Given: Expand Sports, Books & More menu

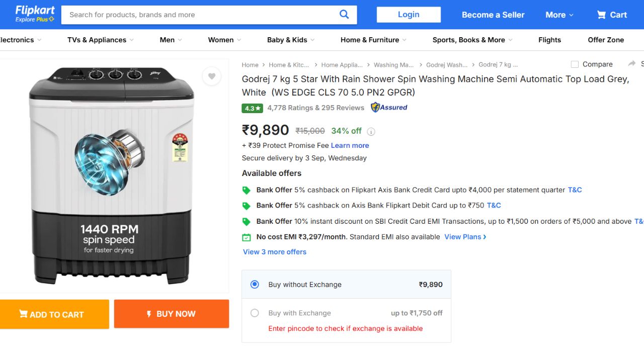Looking at the screenshot, I should pyautogui.click(x=473, y=40).
